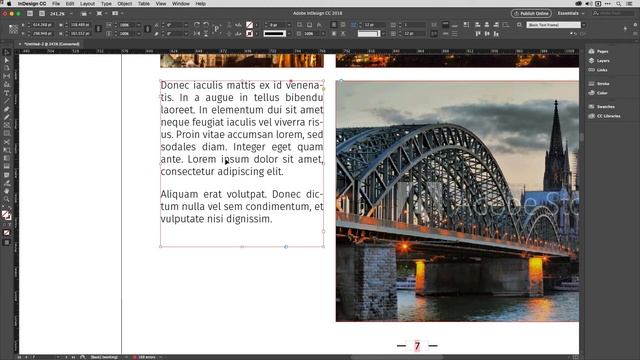The height and width of the screenshot is (360, 640).
Task: Select the Zoom tool magnifier
Action: 7,200
